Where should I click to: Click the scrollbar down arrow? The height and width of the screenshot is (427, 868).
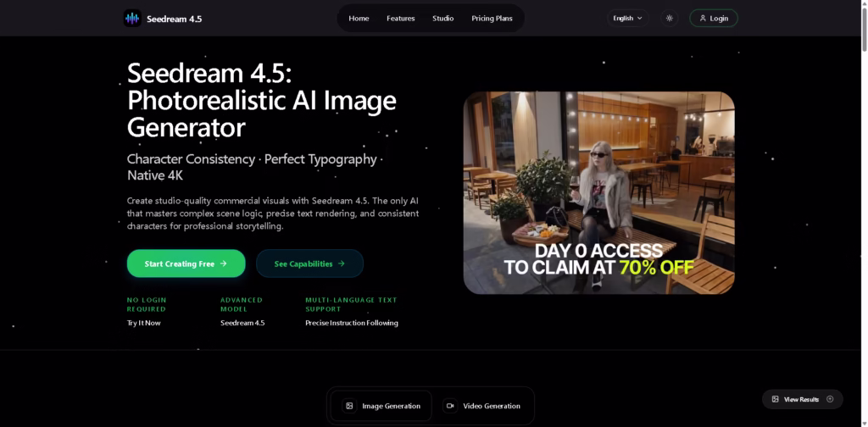[x=863, y=422]
